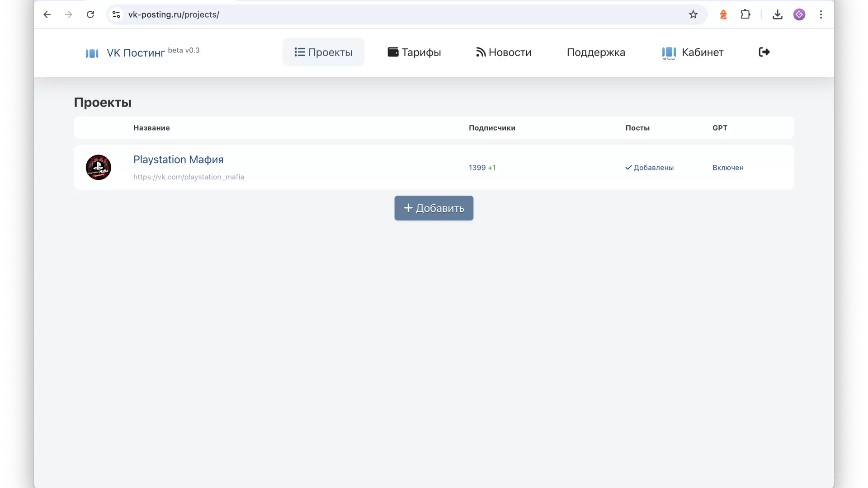Click the Добавить button
Image resolution: width=868 pixels, height=488 pixels.
pyautogui.click(x=434, y=208)
